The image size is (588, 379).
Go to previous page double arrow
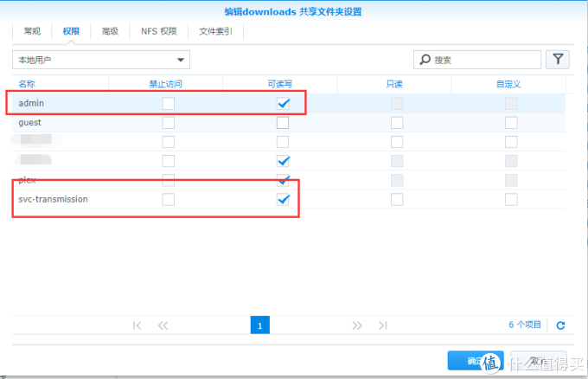point(163,325)
